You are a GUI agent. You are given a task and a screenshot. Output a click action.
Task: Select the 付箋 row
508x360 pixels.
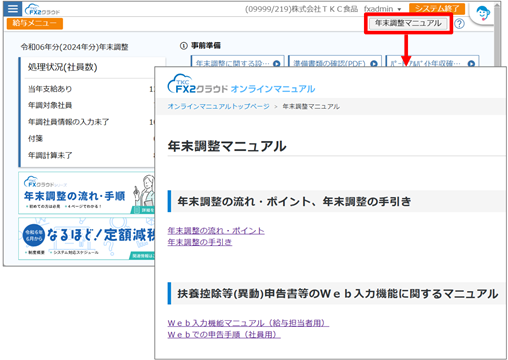click(x=90, y=138)
